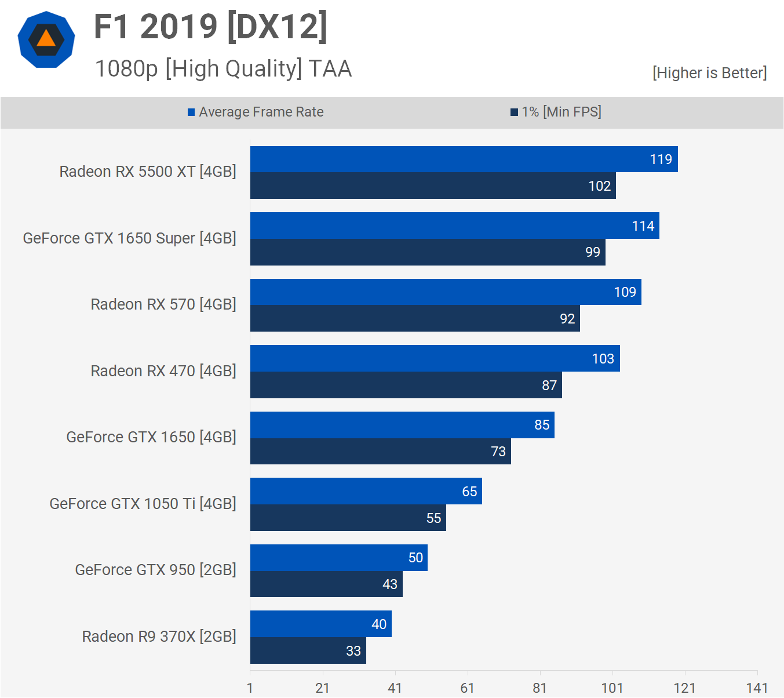Select the 'Average Frame Rate' legend label
Image resolution: width=784 pixels, height=698 pixels.
pos(261,112)
